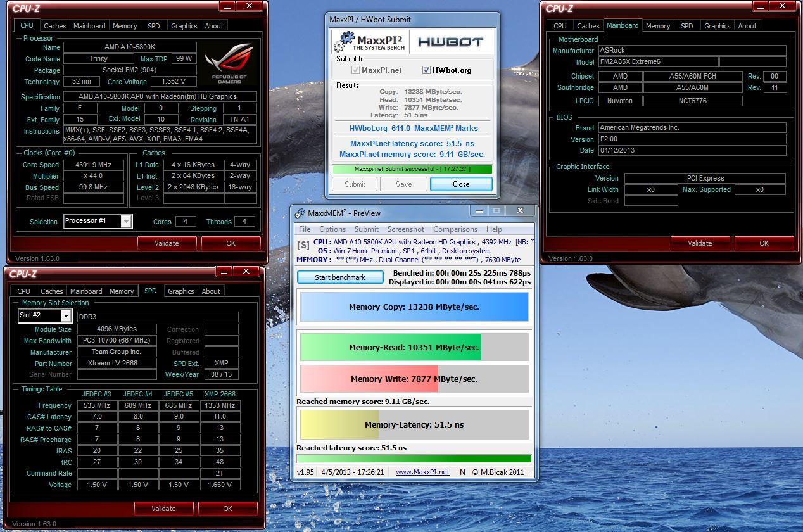803x532 pixels.
Task: Click the MaxxPI² gear logo icon
Action: [343, 42]
